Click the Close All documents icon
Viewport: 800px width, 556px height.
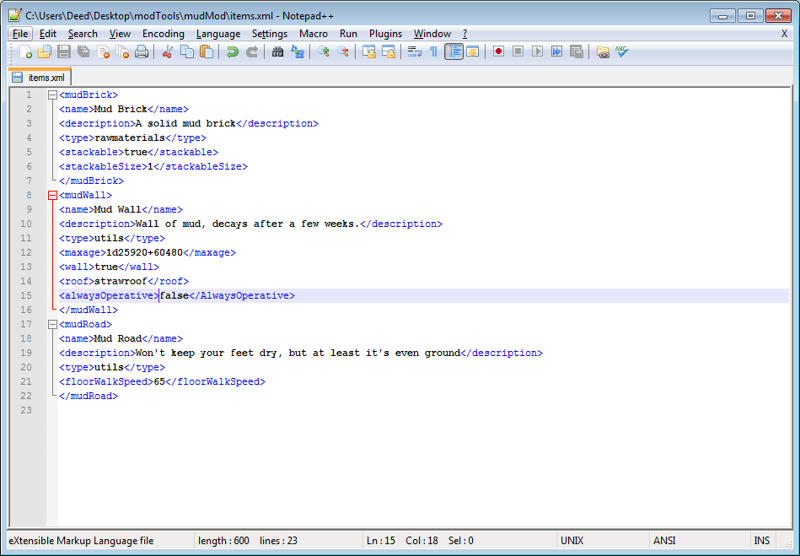(122, 52)
